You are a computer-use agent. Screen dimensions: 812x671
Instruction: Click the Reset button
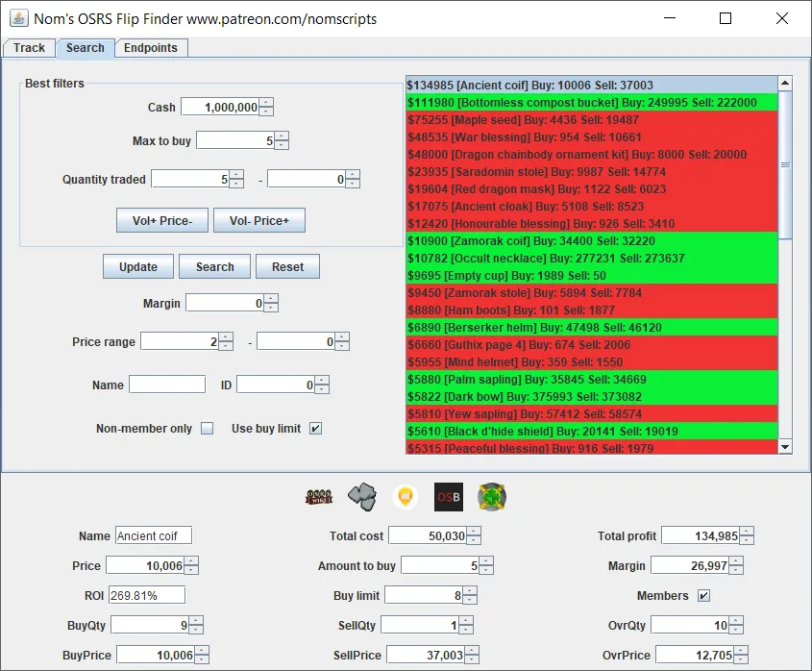(287, 267)
